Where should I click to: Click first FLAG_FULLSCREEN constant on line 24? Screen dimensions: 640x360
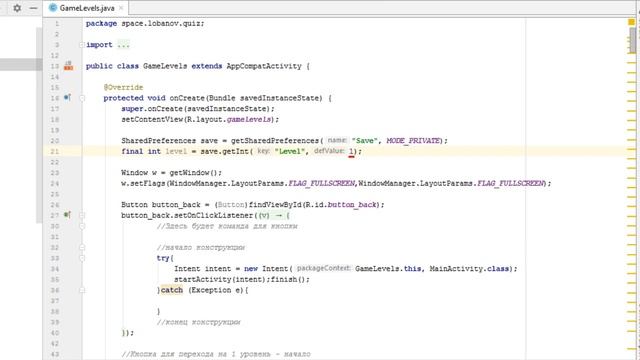322,183
